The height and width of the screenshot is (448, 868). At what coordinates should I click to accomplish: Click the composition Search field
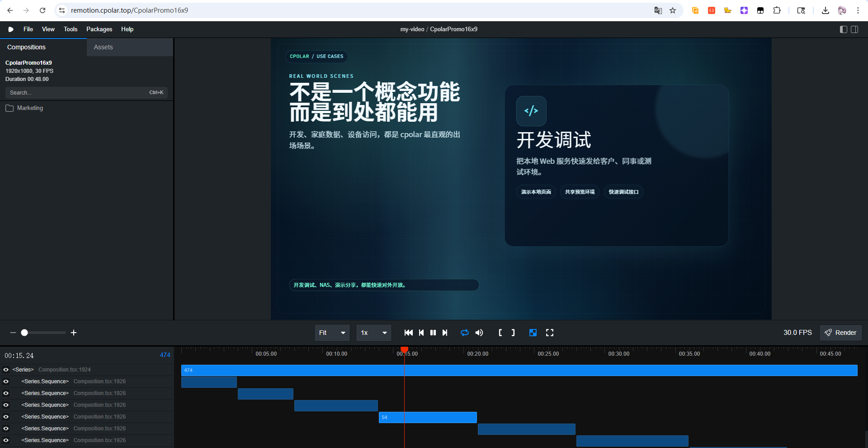pyautogui.click(x=77, y=93)
